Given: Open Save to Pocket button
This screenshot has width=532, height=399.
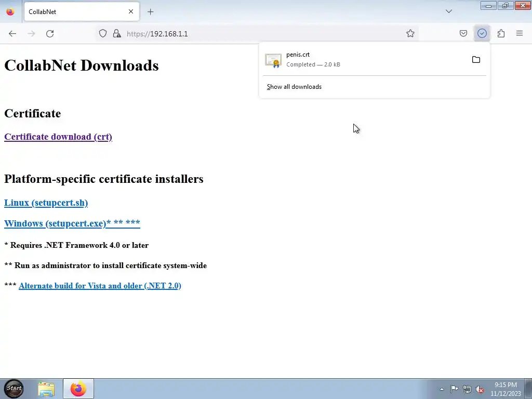Looking at the screenshot, I should point(463,33).
